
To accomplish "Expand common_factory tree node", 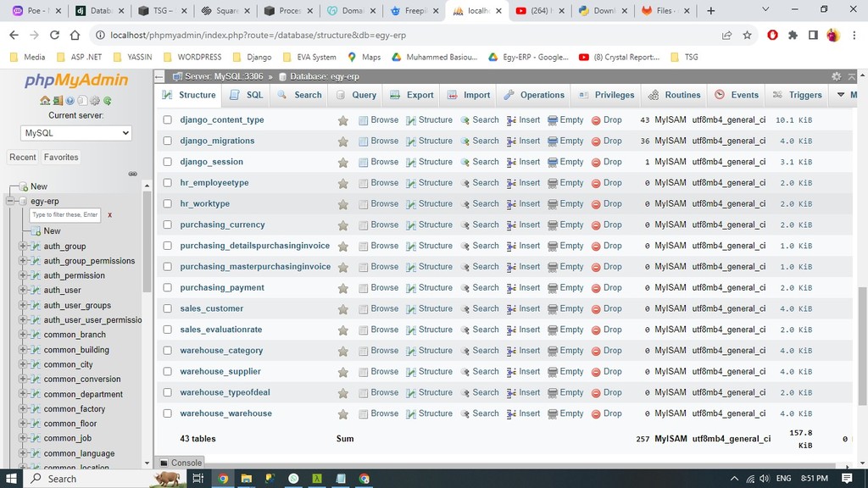I will [x=23, y=408].
